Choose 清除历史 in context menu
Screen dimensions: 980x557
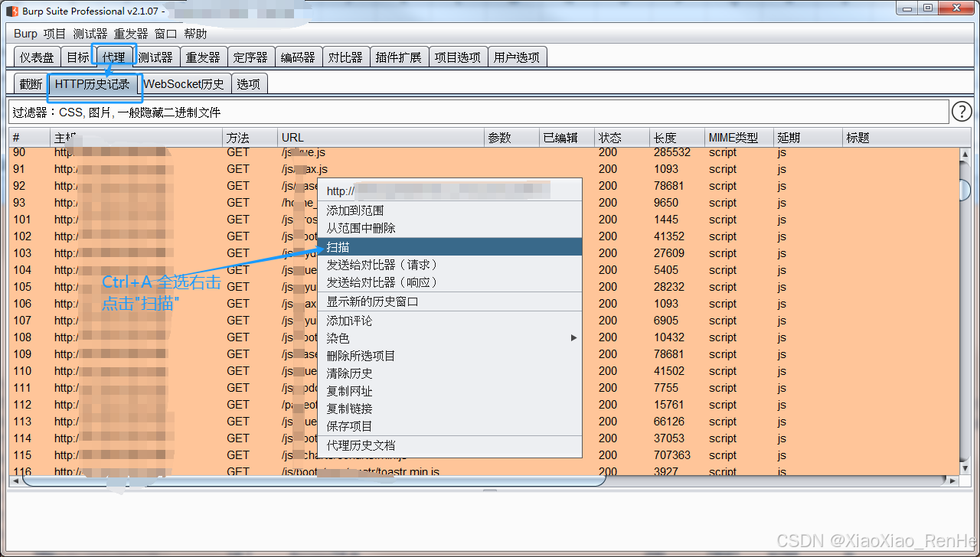(x=450, y=373)
